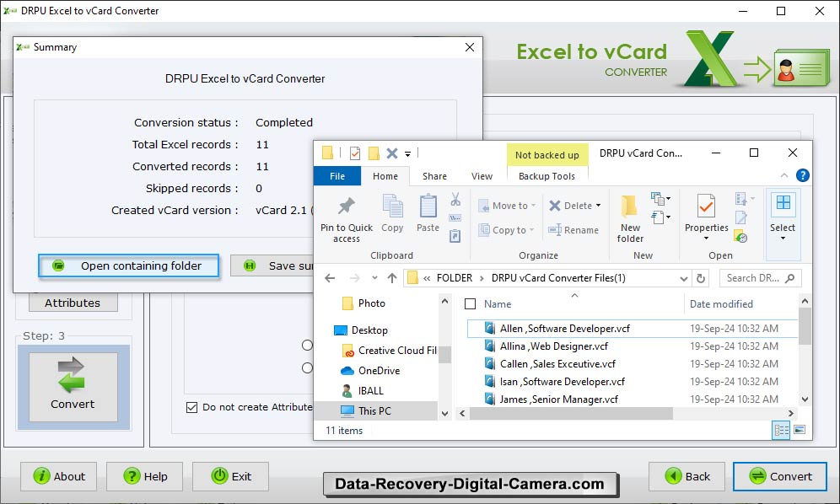Image resolution: width=840 pixels, height=504 pixels.
Task: Toggle the Do not create Attribute checkbox
Action: pyautogui.click(x=191, y=408)
